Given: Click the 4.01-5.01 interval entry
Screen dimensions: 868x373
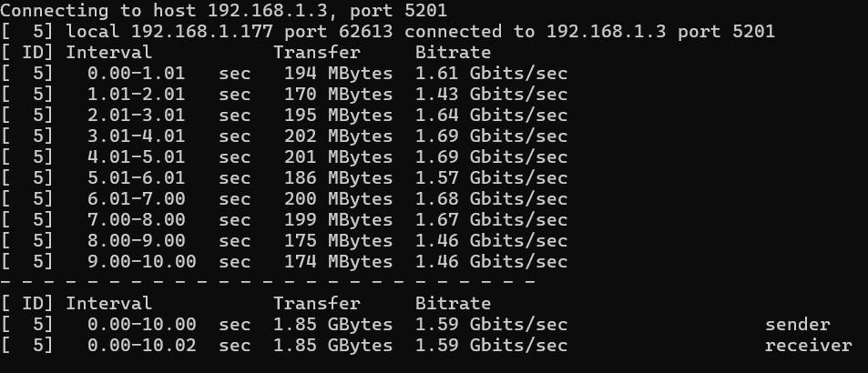Looking at the screenshot, I should (137, 157).
